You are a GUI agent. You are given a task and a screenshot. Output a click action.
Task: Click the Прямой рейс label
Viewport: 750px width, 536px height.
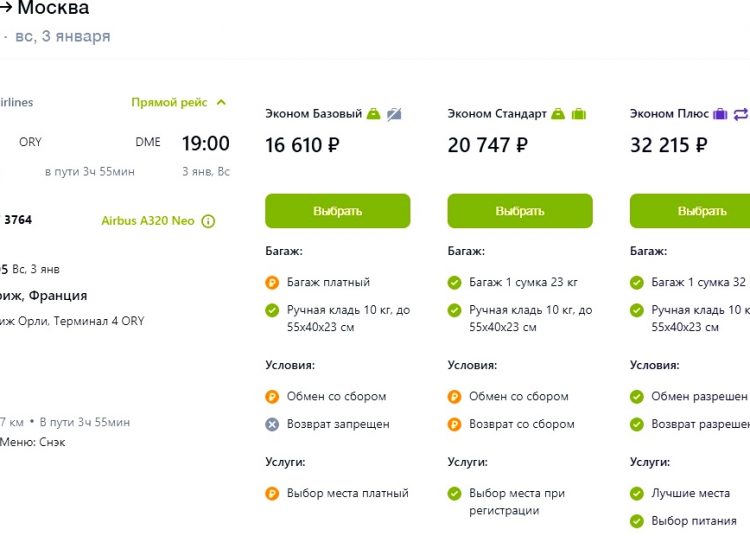169,102
